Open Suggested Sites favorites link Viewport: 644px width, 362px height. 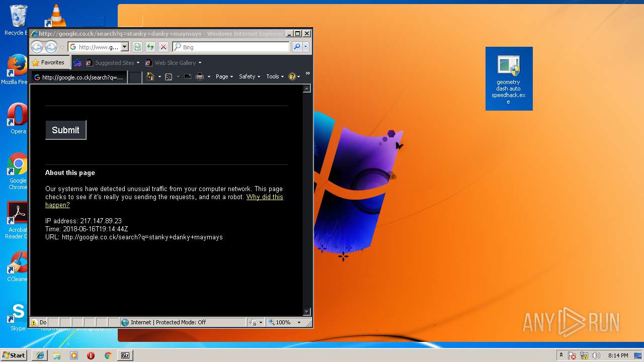click(x=110, y=63)
